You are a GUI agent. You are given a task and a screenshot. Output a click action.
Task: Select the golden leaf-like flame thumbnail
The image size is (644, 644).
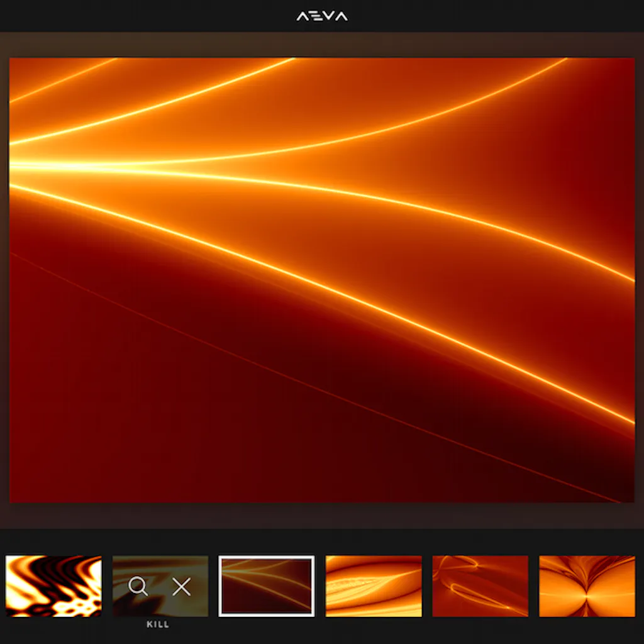[373, 587]
